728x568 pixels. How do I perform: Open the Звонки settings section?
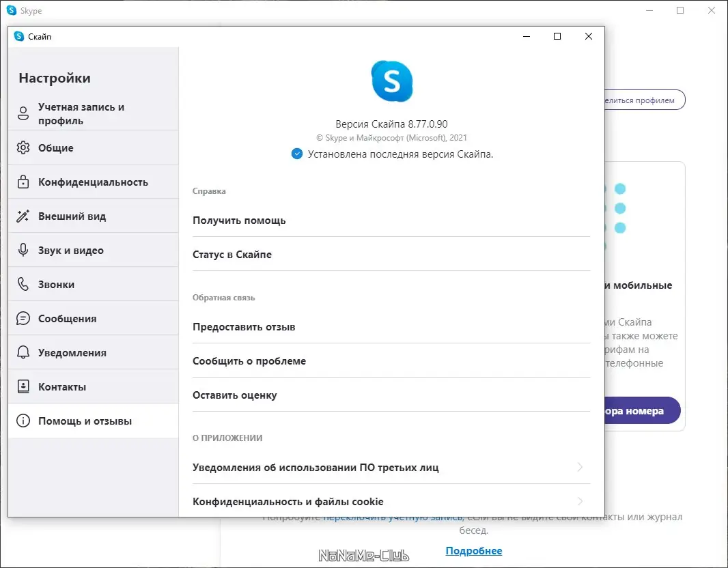tap(94, 284)
